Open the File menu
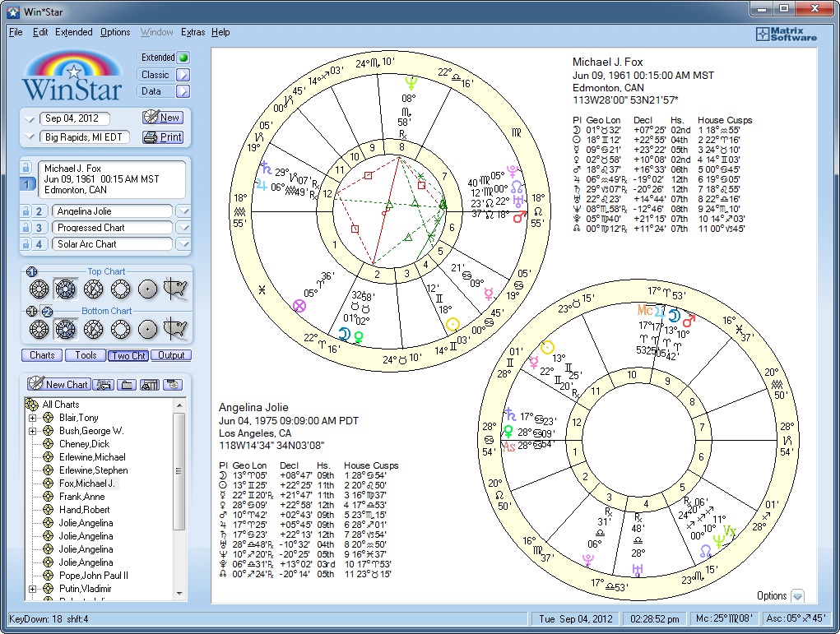 coord(16,32)
